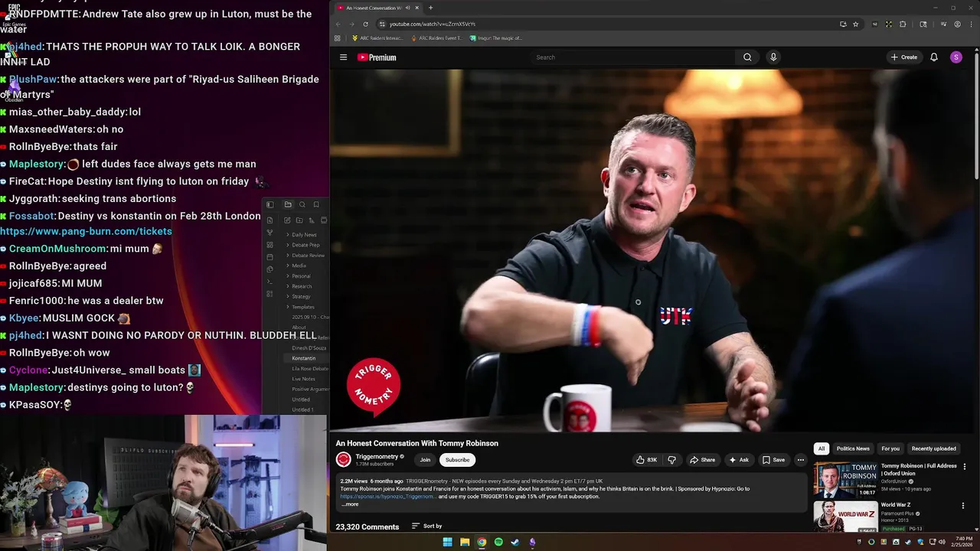Open the Imgur bookmark
The height and width of the screenshot is (551, 980).
[496, 38]
